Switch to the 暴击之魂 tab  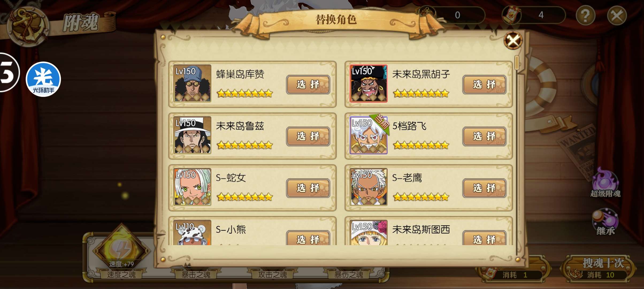[196, 275]
